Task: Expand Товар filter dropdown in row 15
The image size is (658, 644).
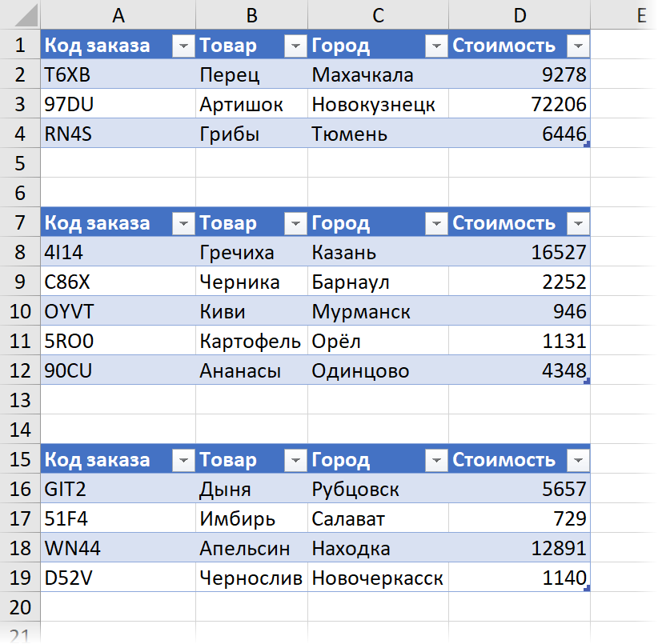Action: pyautogui.click(x=295, y=460)
